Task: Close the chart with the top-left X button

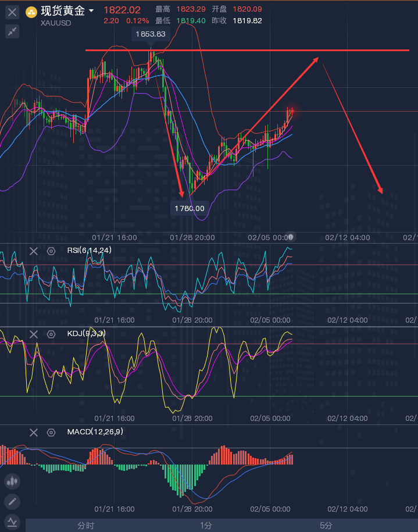Action: pos(12,12)
